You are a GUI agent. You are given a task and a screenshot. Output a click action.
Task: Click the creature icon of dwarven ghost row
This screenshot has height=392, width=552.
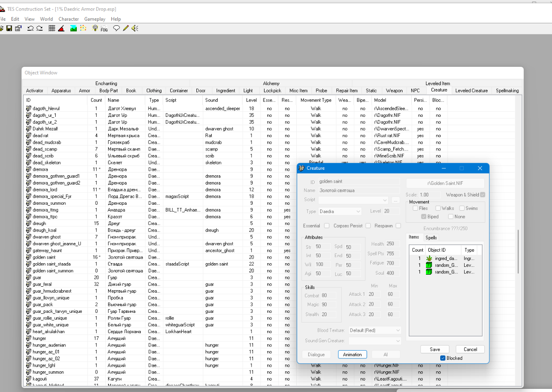coord(29,237)
